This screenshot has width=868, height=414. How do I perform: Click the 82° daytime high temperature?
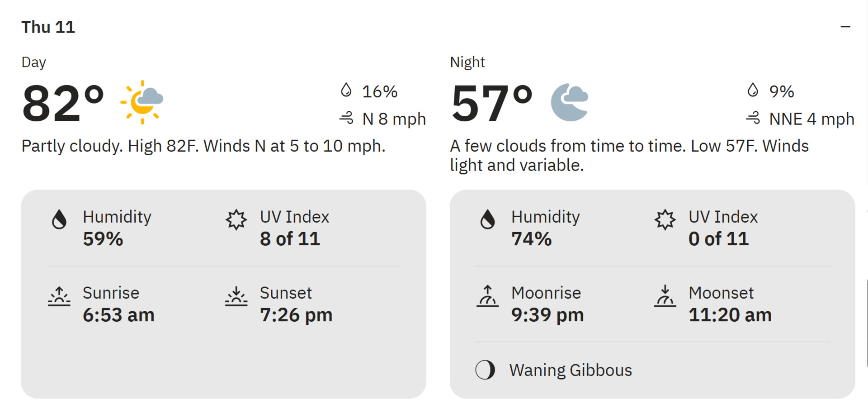click(63, 103)
